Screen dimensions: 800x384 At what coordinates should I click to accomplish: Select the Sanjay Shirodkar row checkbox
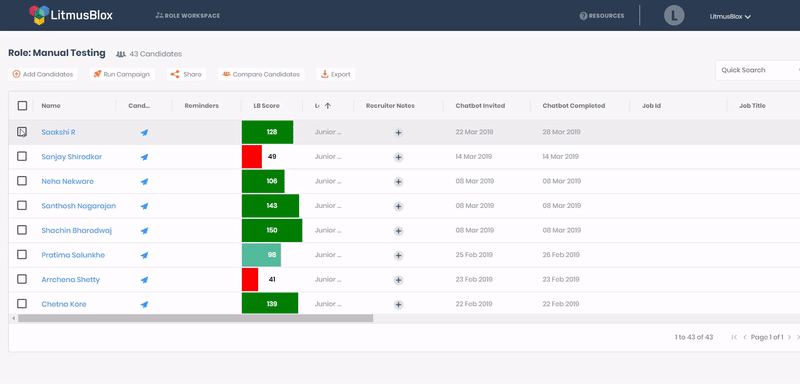22,157
